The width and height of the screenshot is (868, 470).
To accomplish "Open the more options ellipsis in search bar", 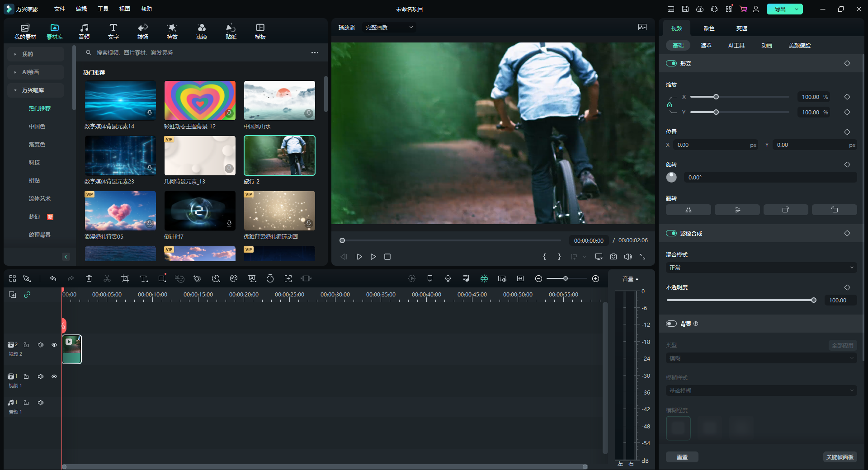I will 315,53.
